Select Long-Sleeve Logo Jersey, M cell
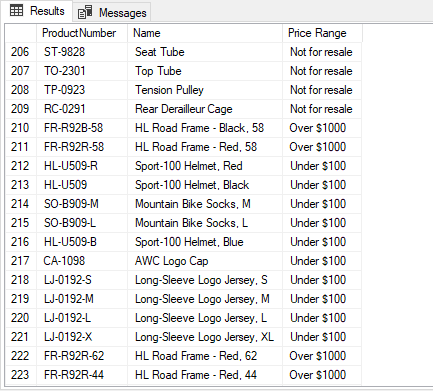 205,299
